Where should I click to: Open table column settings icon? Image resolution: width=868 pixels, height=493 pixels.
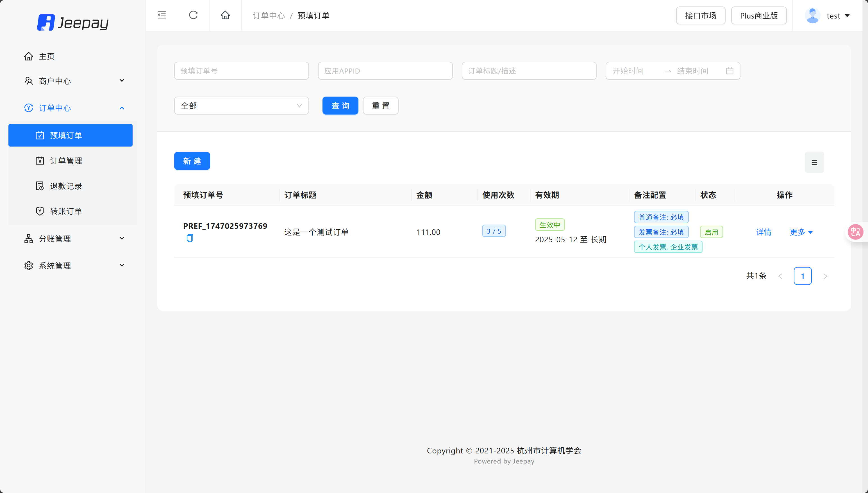tap(814, 163)
